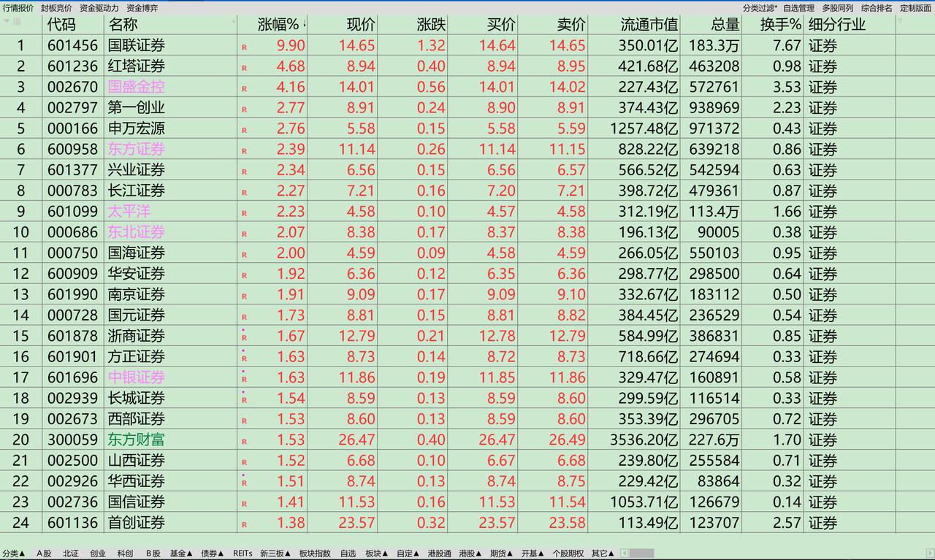Select the 太平洋 stock name
Viewport: 935px width, 560px height.
(129, 212)
